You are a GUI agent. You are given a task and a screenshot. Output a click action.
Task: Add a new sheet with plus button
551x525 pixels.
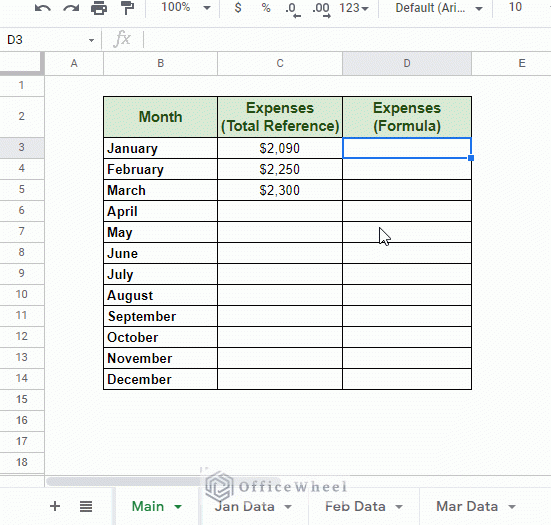pos(55,506)
